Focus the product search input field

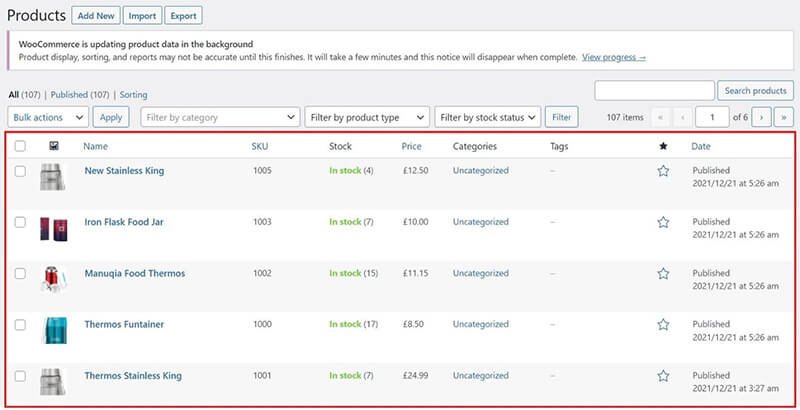click(654, 91)
